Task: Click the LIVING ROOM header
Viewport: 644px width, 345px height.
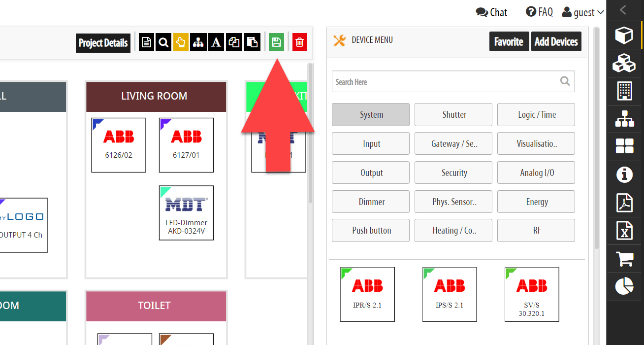Action: (156, 97)
